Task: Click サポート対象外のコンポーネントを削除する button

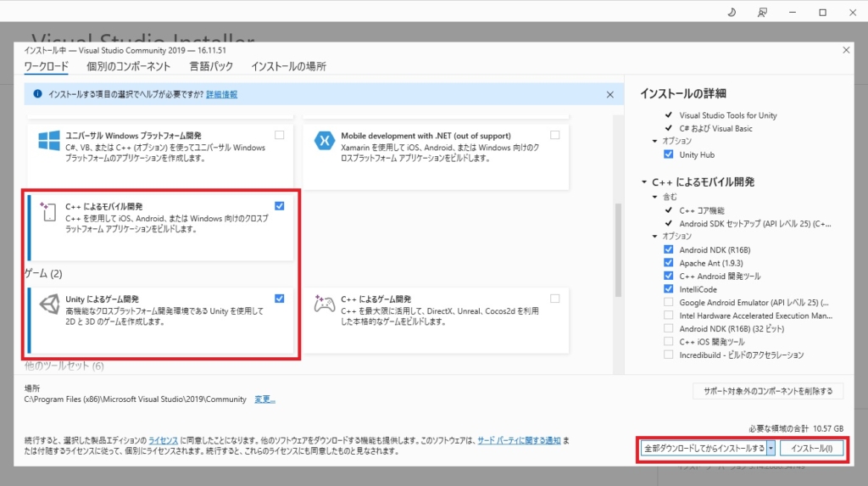Action: 768,391
